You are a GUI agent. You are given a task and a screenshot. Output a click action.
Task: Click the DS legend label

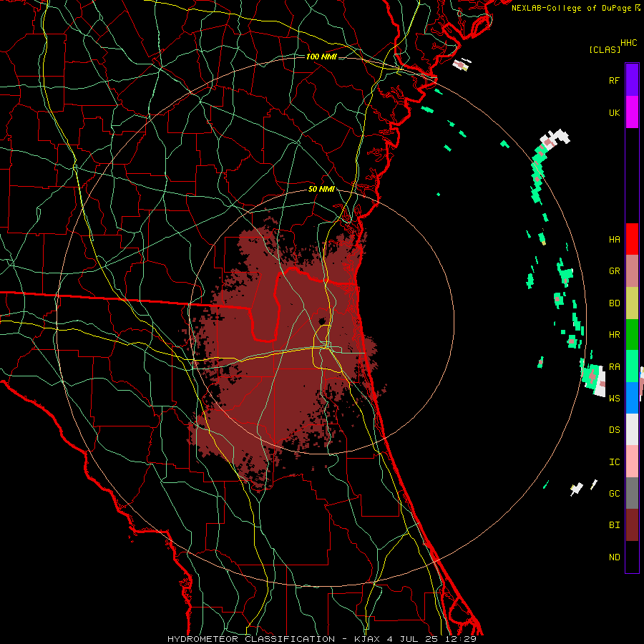(x=614, y=430)
